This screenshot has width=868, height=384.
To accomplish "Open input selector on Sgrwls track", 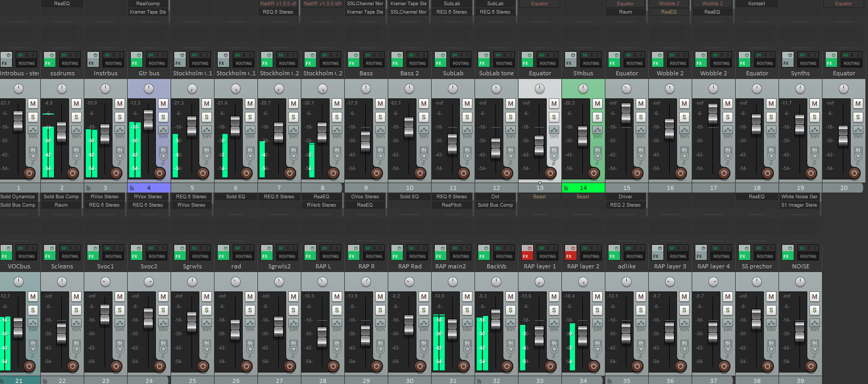I will [207, 346].
